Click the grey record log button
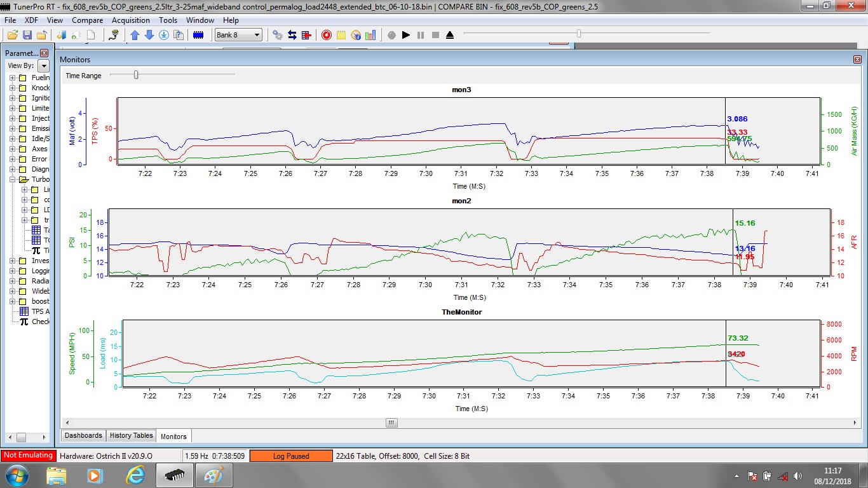 (391, 35)
